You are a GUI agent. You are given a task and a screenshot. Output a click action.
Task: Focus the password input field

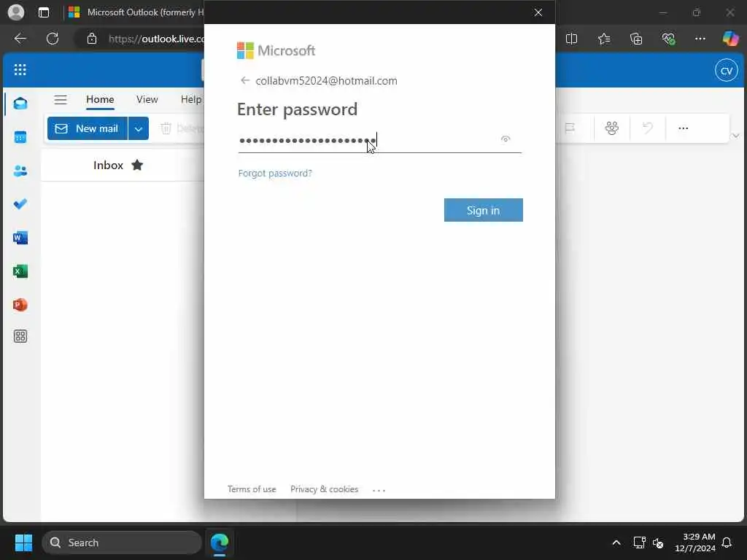tap(379, 141)
